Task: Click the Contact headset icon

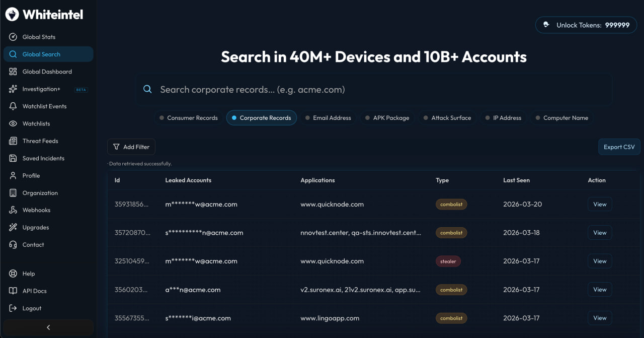Action: click(x=13, y=245)
